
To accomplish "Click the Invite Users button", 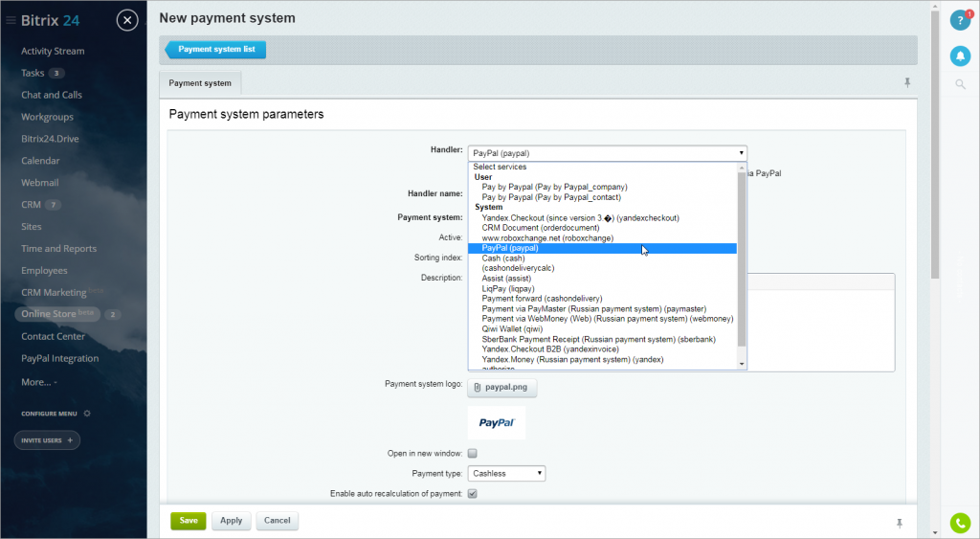I will (x=47, y=440).
